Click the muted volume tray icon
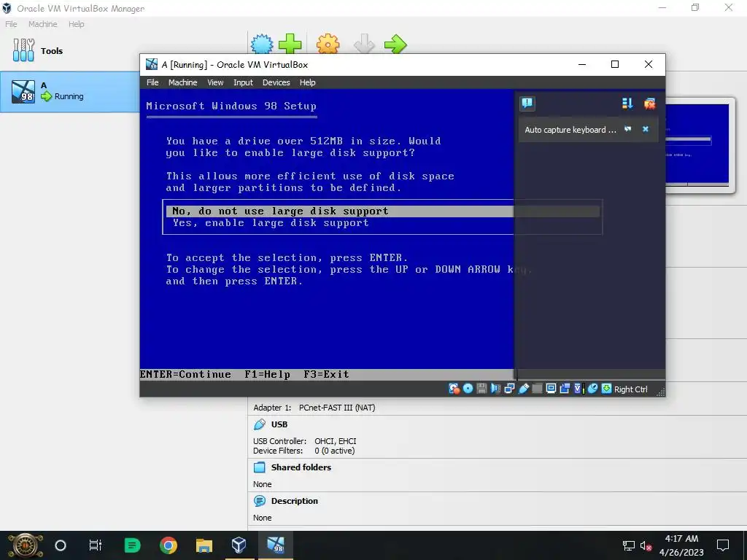This screenshot has height=560, width=747. (646, 545)
